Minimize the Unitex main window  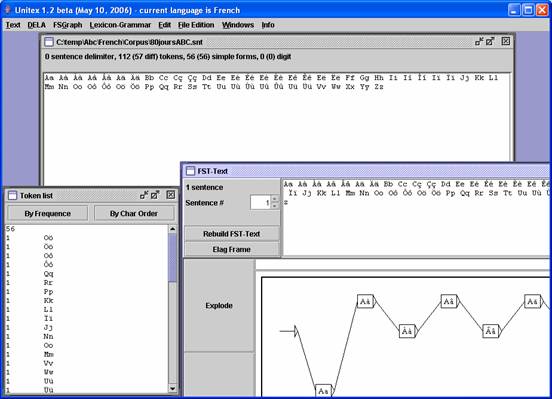click(514, 10)
